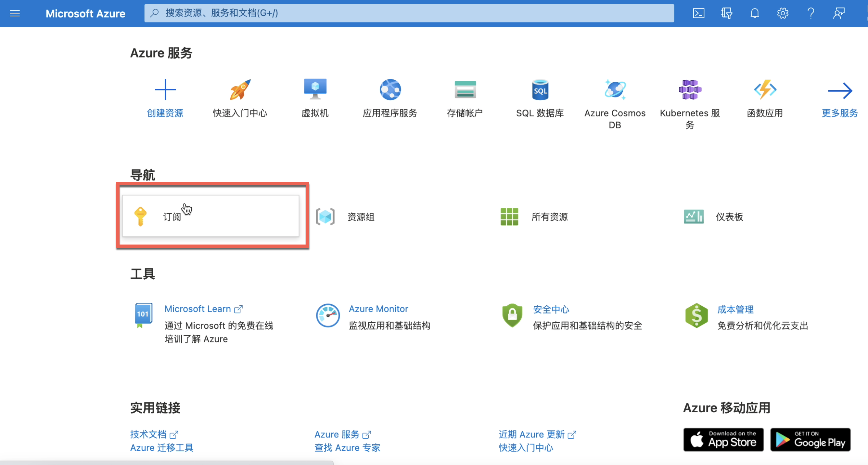Click the help question mark icon
The width and height of the screenshot is (868, 465).
pos(811,13)
